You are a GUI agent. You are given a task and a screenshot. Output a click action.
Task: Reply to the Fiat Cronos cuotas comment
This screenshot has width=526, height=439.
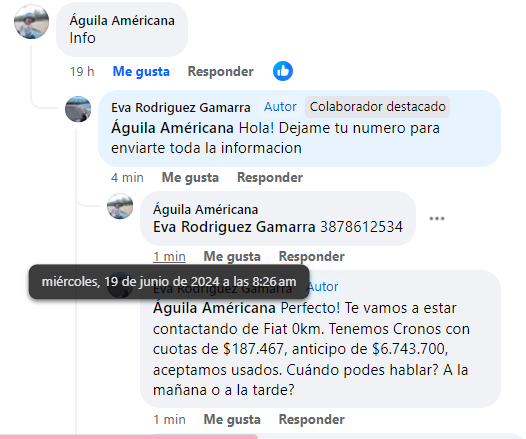pos(312,420)
